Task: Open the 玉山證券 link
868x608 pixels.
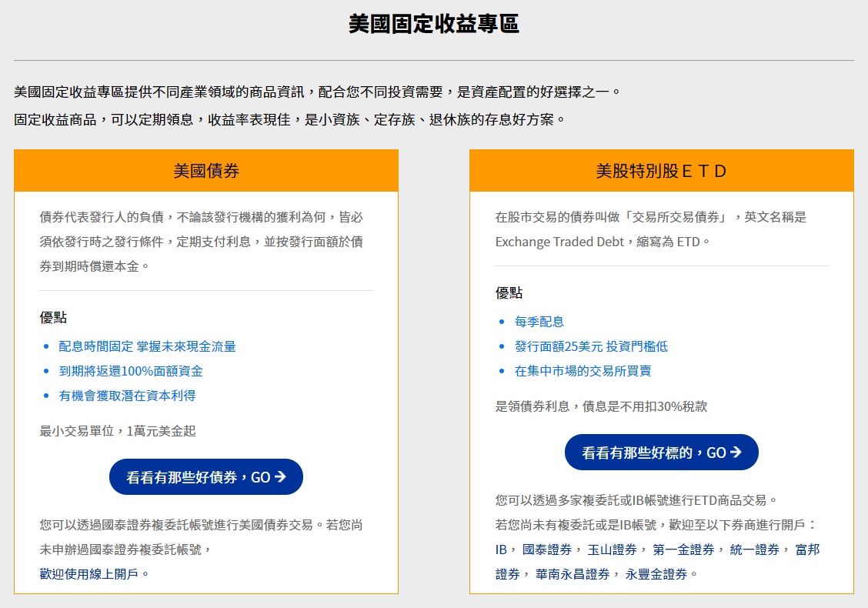Action: tap(612, 550)
